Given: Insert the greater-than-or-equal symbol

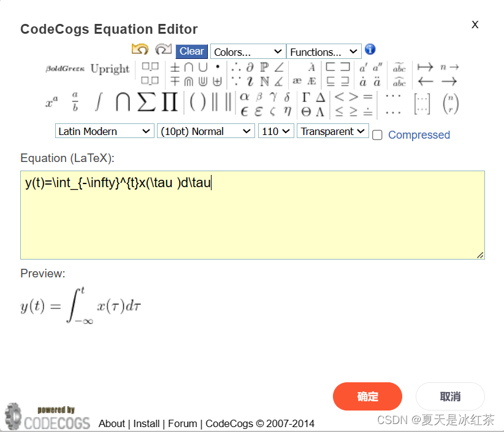Looking at the screenshot, I should pyautogui.click(x=353, y=112).
